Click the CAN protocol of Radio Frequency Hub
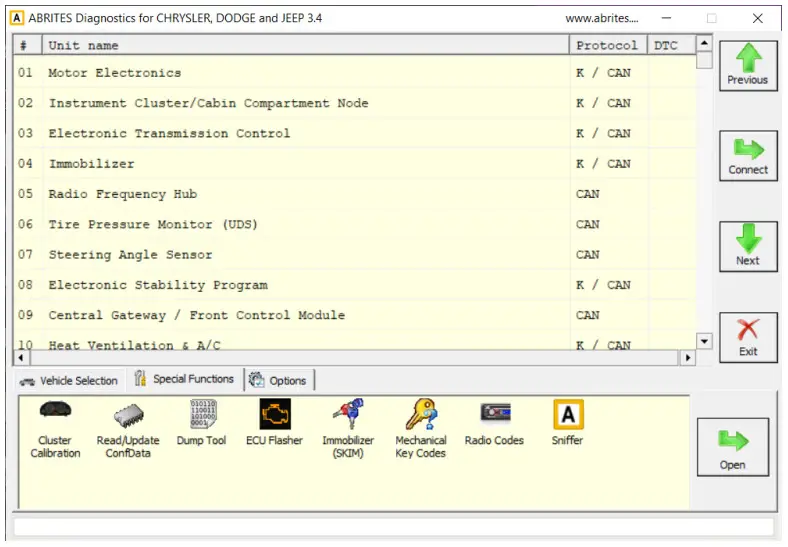The width and height of the screenshot is (788, 547). tap(587, 194)
